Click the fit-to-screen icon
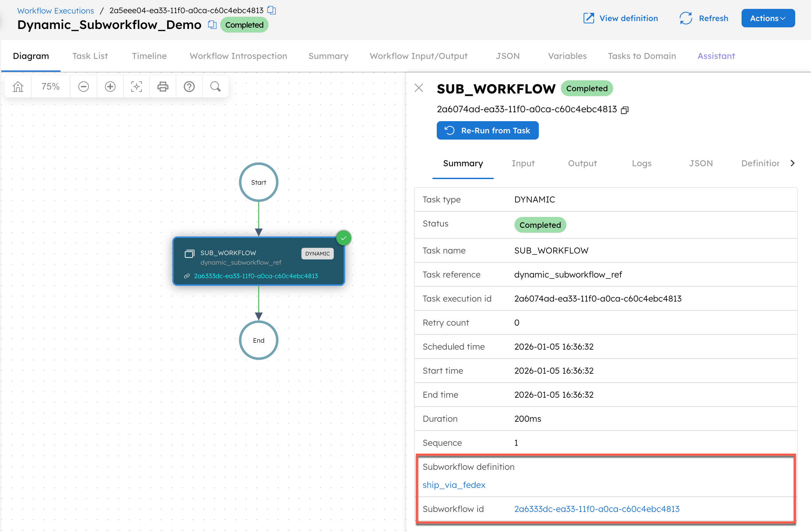 coord(136,87)
